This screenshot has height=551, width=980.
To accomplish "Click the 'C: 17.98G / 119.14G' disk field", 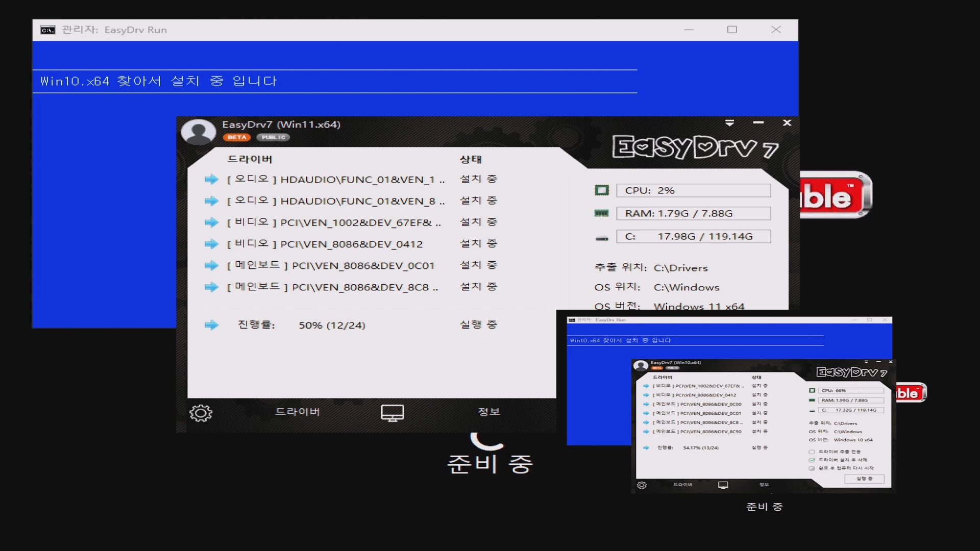I will coord(694,236).
